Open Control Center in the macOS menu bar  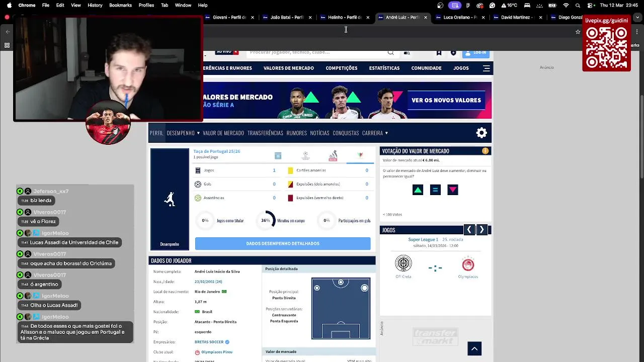point(589,5)
